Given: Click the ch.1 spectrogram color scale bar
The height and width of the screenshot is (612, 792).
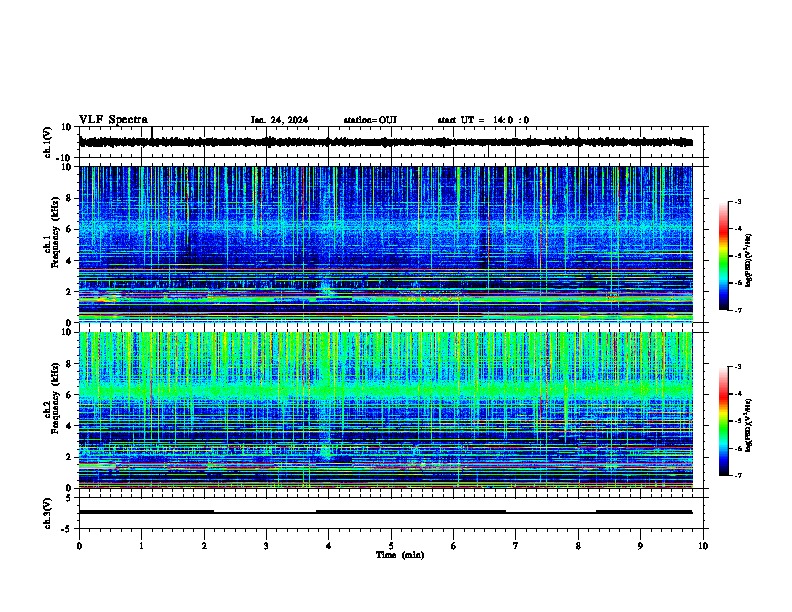Looking at the screenshot, I should coord(723,256).
